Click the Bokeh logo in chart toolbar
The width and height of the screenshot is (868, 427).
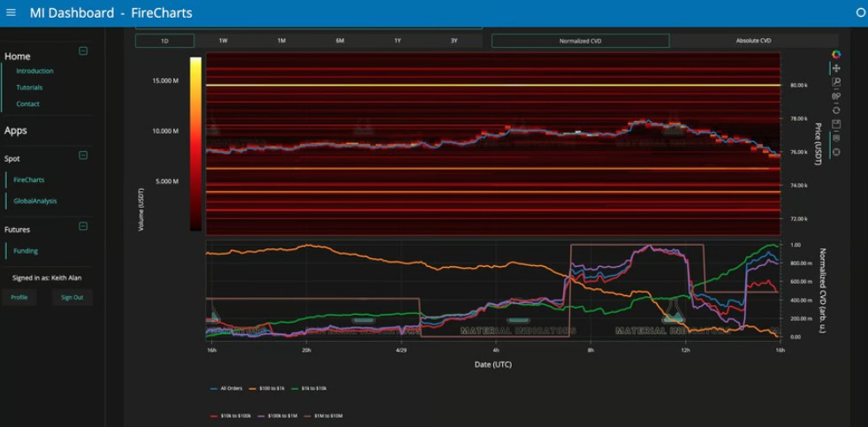click(836, 54)
